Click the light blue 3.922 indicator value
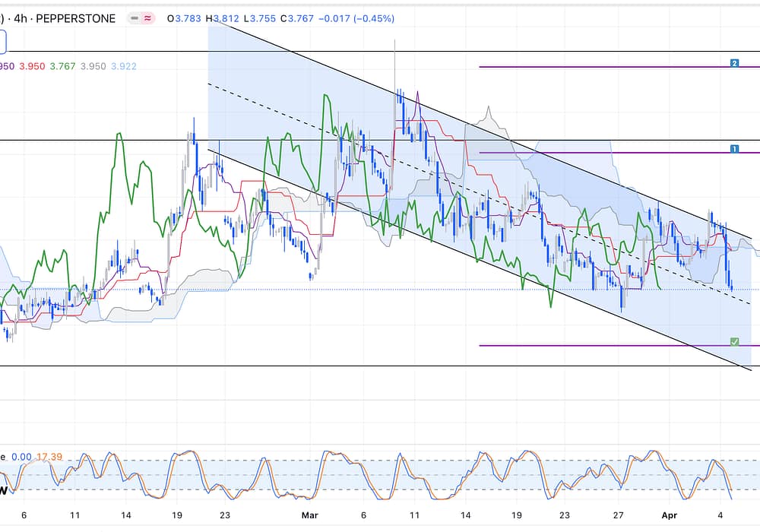This screenshot has height=532, width=760. (124, 67)
